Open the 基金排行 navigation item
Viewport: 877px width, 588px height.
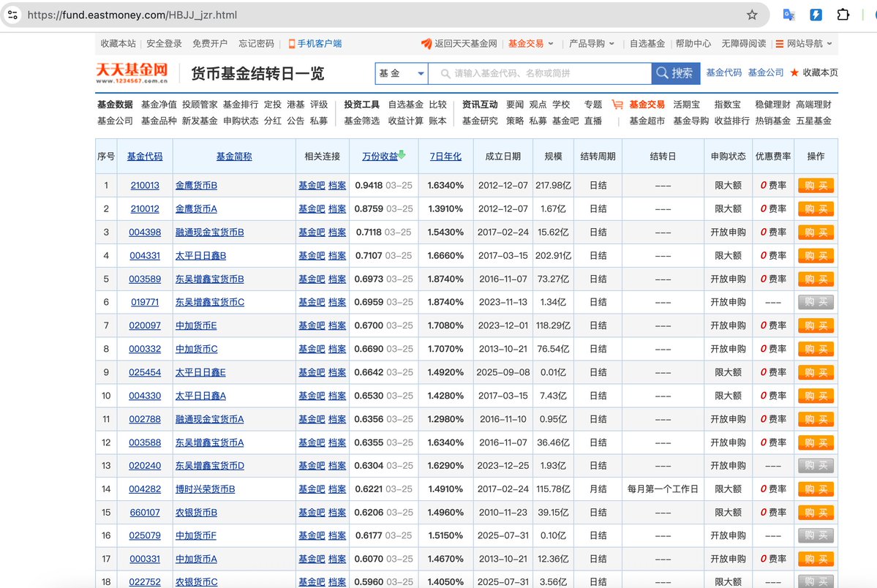[x=240, y=105]
